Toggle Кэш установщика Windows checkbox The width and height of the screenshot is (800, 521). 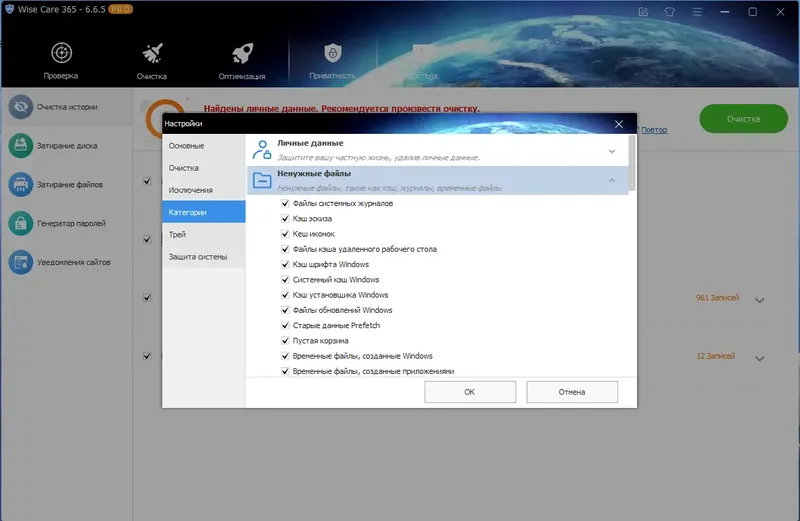(x=285, y=295)
